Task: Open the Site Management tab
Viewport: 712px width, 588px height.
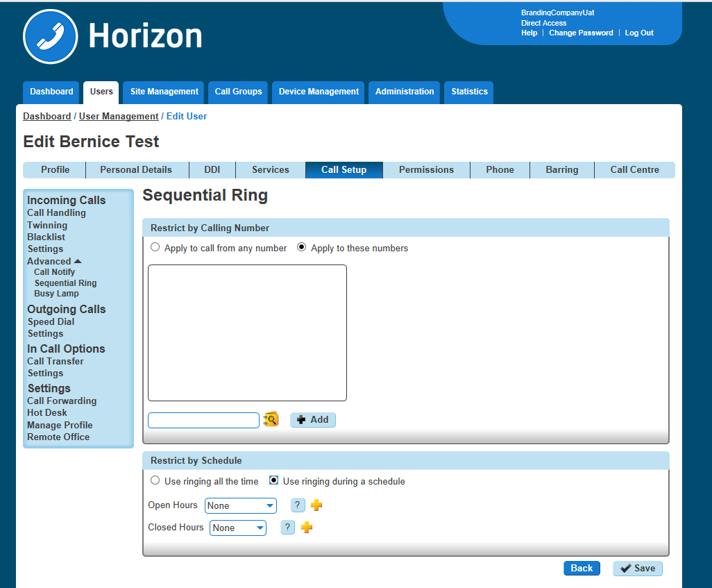Action: (x=164, y=92)
